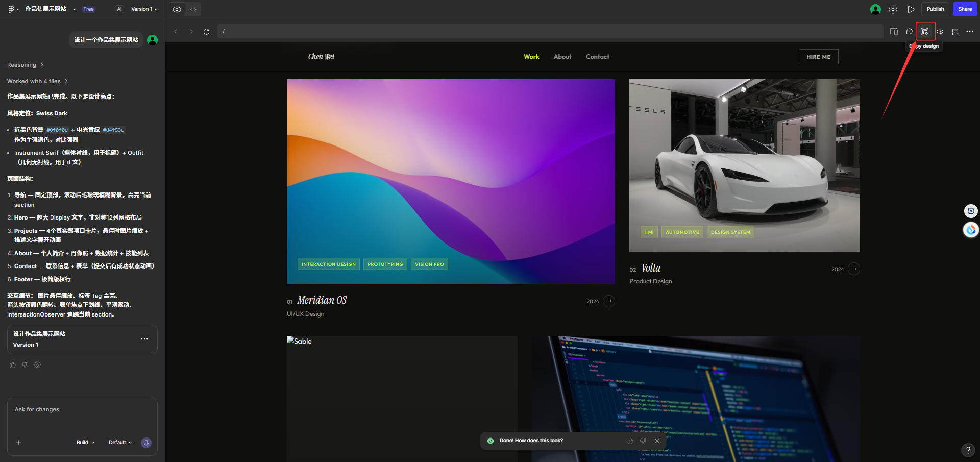Click the AI badge beside Version 1
Image resolution: width=980 pixels, height=462 pixels.
119,9
